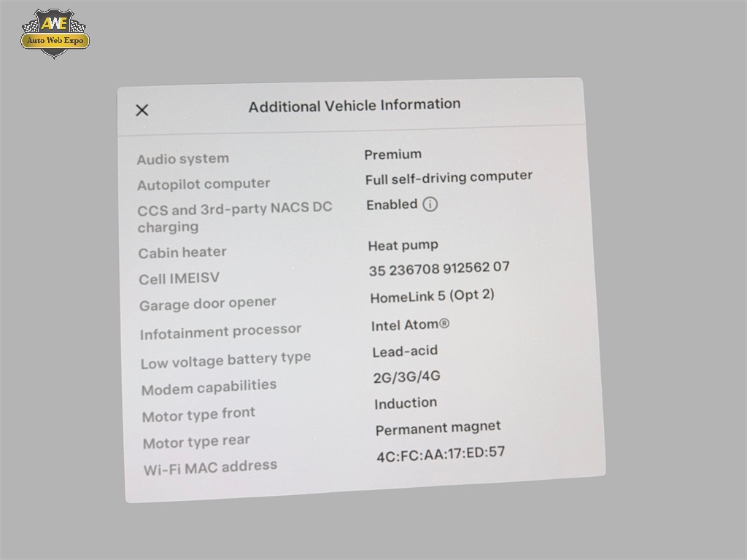The image size is (747, 560).
Task: Select the Motor type front label
Action: [198, 416]
